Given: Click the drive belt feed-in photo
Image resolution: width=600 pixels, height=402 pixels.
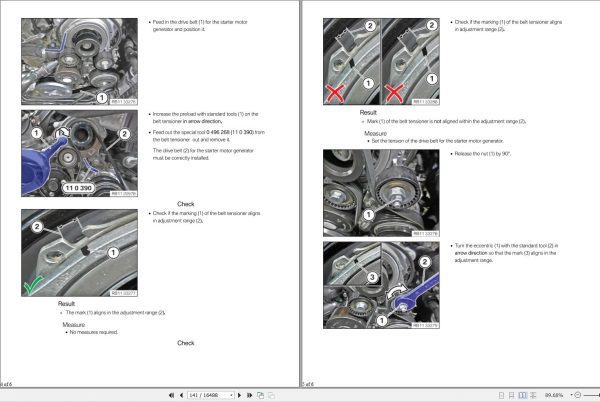Looking at the screenshot, I should [80, 62].
